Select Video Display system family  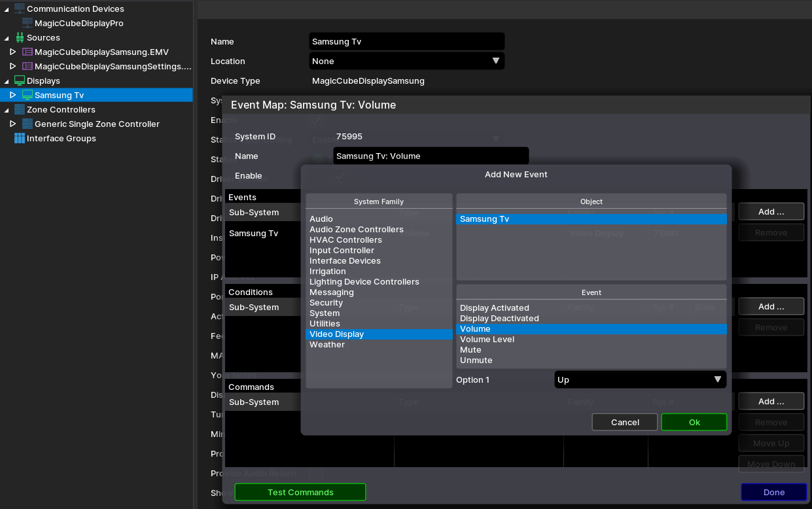(379, 334)
